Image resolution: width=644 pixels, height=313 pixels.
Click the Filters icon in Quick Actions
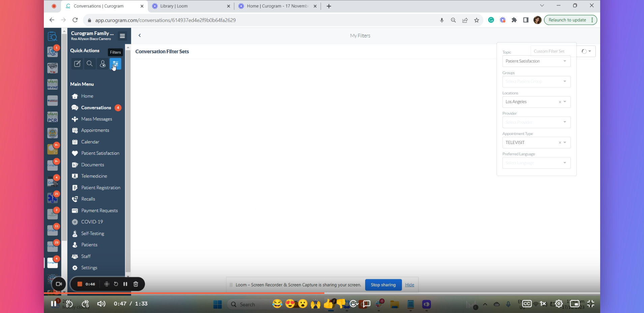click(x=115, y=64)
